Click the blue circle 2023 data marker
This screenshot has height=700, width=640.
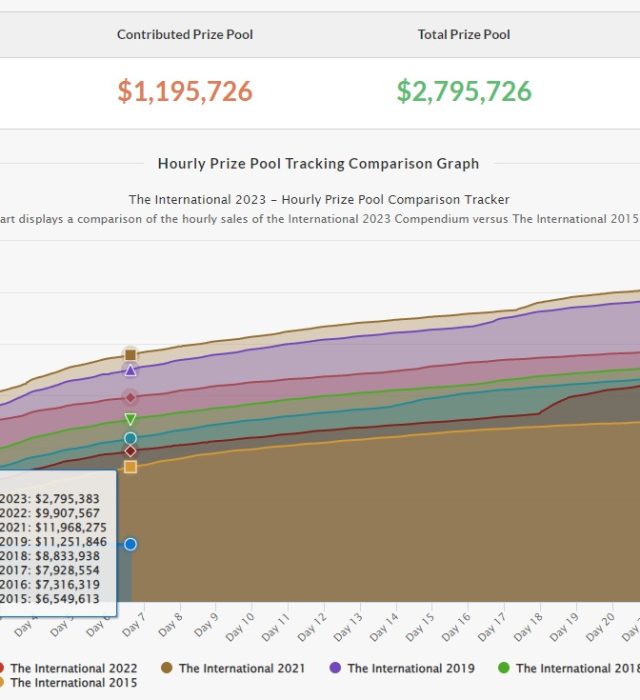tap(130, 544)
